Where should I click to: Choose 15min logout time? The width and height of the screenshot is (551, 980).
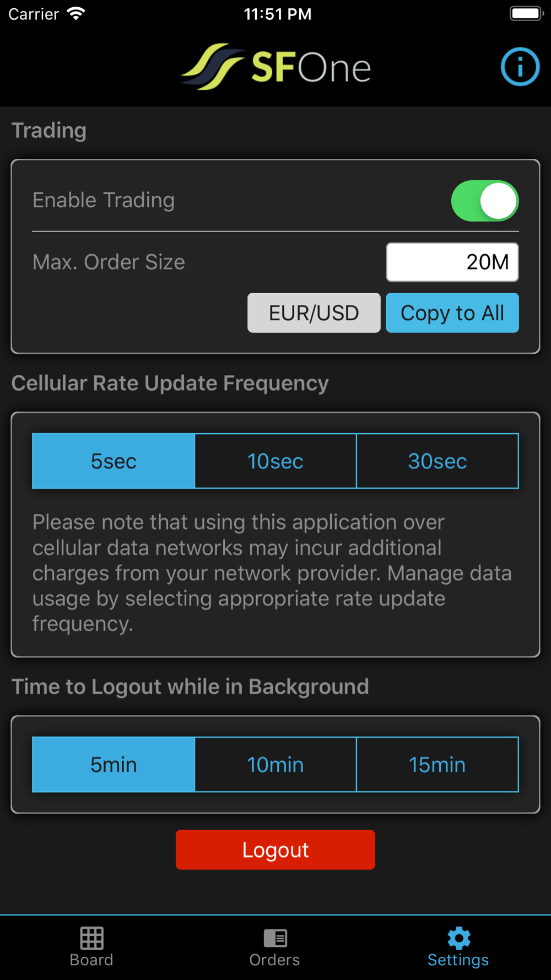(437, 764)
